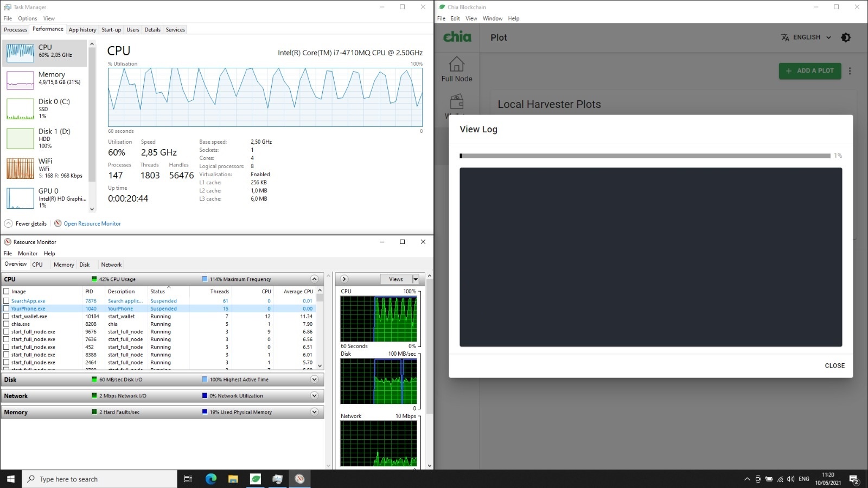Open plot options three-dot menu
Screen dimensions: 868x488
click(850, 71)
